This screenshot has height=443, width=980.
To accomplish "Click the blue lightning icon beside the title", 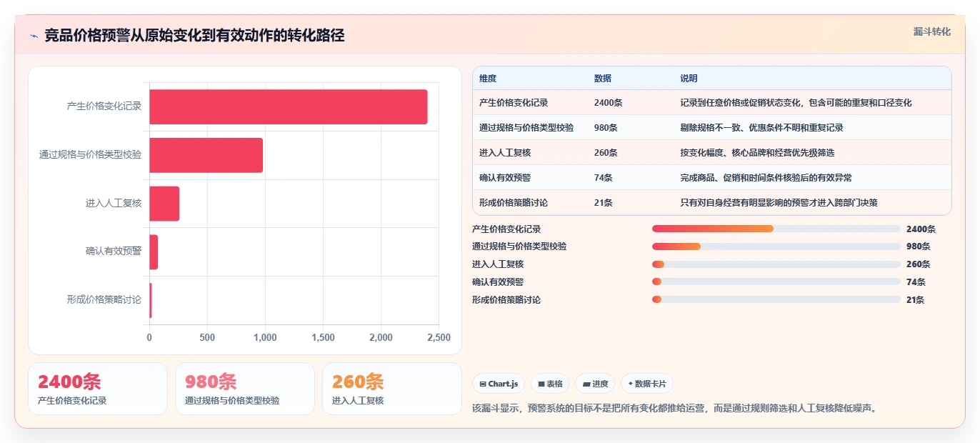I will 34,36.
